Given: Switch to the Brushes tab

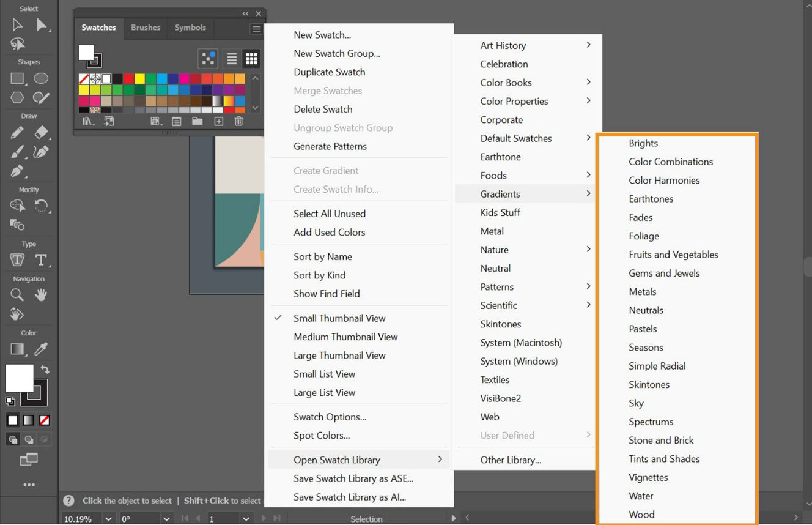Looking at the screenshot, I should pyautogui.click(x=145, y=28).
